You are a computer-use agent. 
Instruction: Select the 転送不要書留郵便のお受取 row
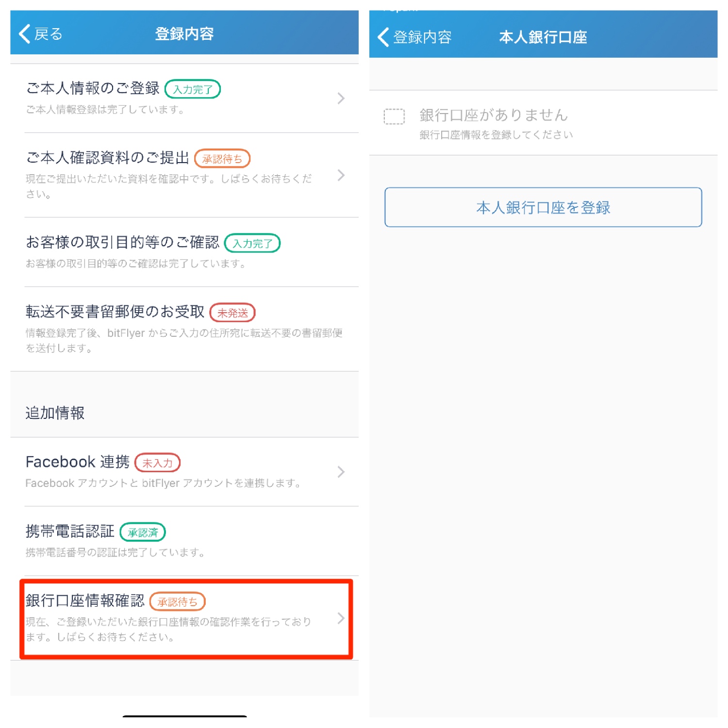coord(184,329)
